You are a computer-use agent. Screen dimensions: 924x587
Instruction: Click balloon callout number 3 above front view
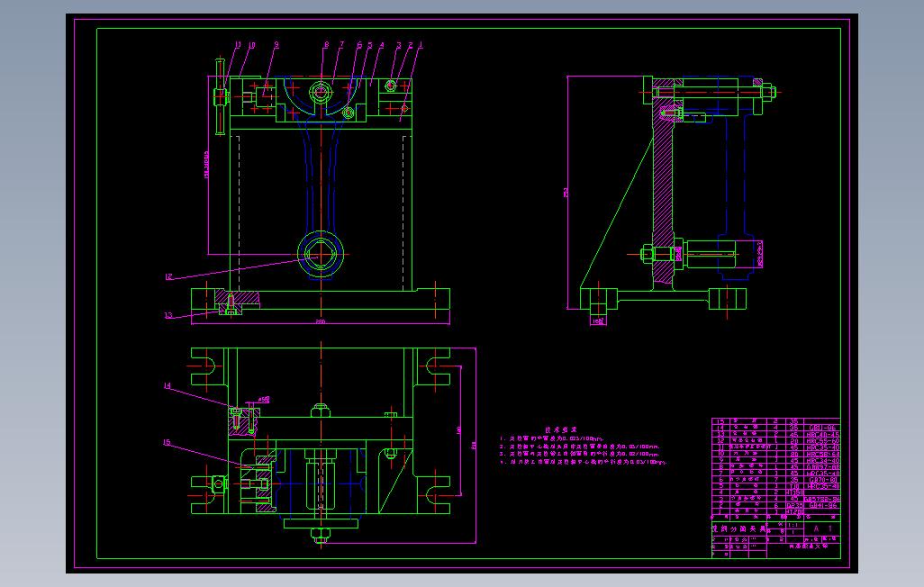(x=399, y=45)
